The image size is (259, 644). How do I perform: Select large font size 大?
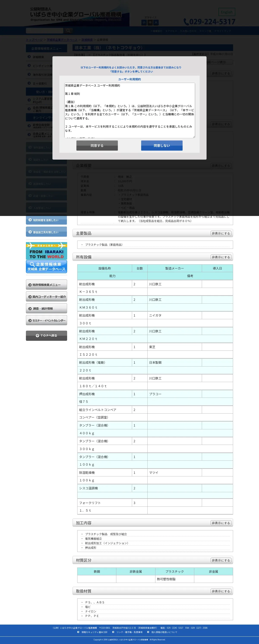[x=156, y=22]
